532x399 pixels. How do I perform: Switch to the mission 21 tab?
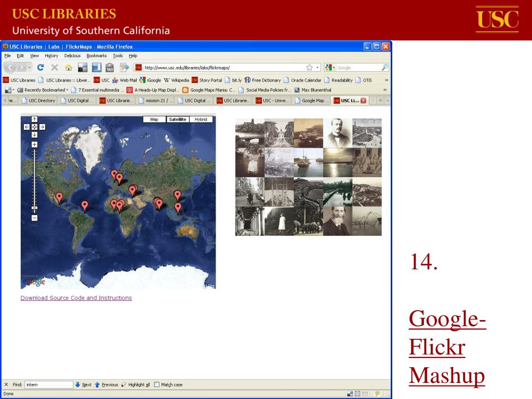156,100
